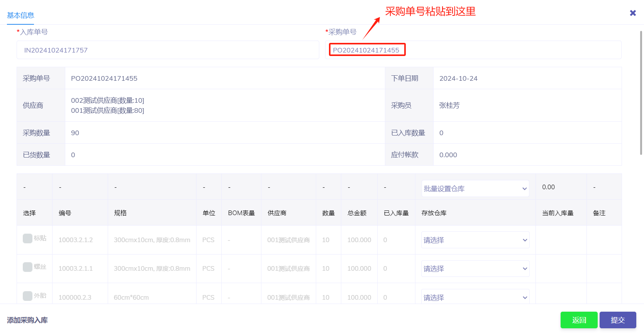Image resolution: width=644 pixels, height=336 pixels.
Task: Click the 入库单号 input field
Action: (168, 50)
